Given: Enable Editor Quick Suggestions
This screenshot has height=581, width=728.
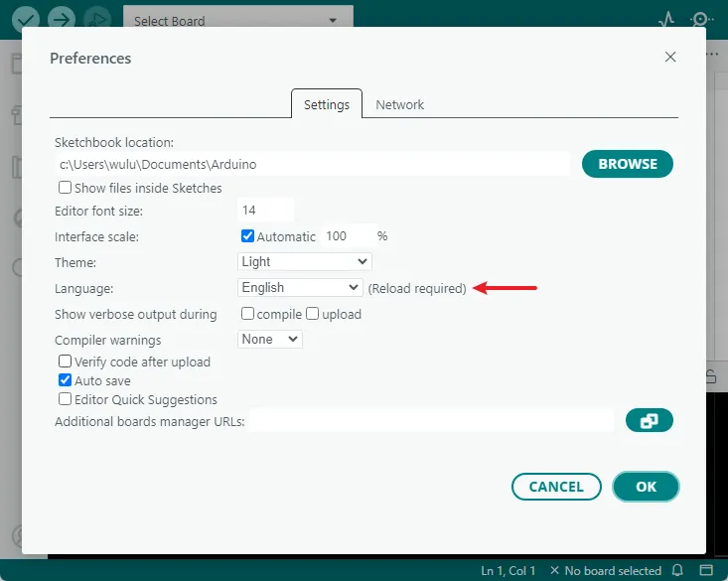Looking at the screenshot, I should tap(66, 399).
